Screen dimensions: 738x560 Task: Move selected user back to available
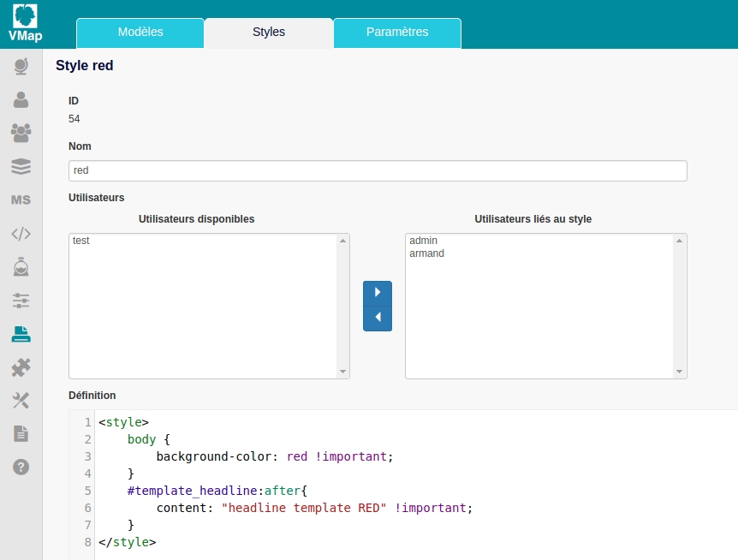pyautogui.click(x=378, y=318)
